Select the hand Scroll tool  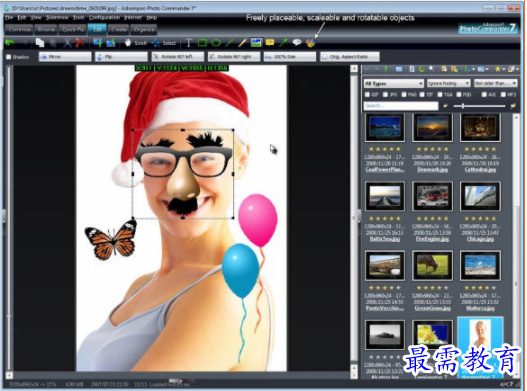[x=135, y=43]
